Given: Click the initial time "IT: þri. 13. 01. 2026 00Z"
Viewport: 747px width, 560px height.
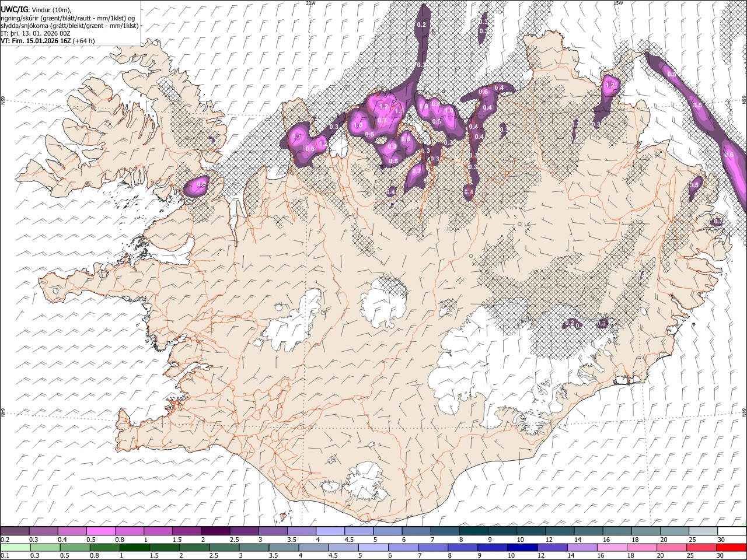Looking at the screenshot, I should coord(36,33).
